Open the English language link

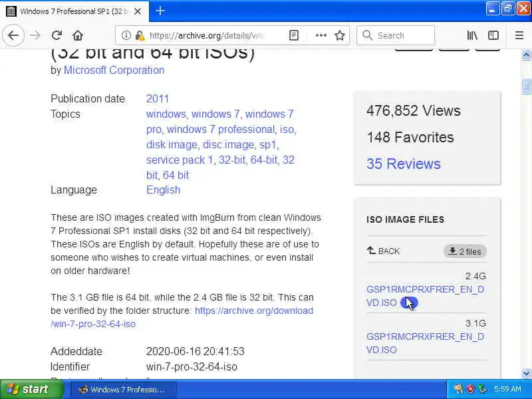tap(163, 190)
